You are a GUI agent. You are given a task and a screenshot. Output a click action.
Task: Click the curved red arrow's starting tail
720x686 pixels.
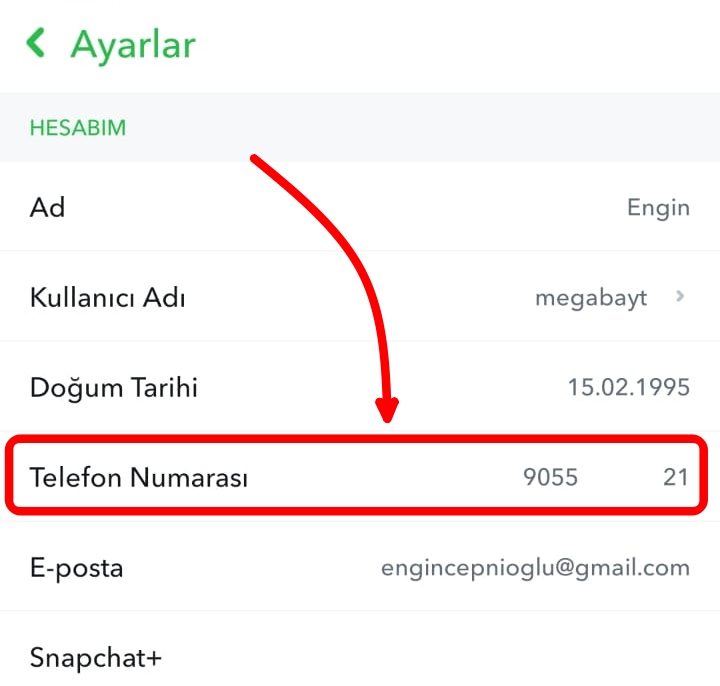click(256, 160)
